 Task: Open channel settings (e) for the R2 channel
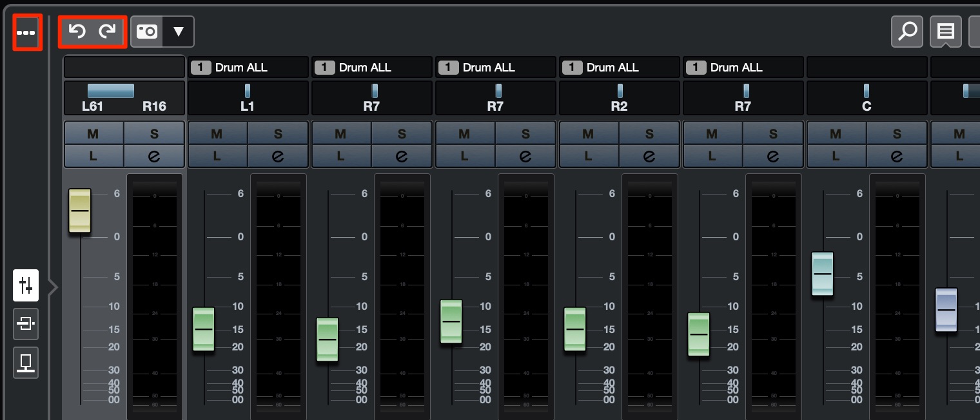pyautogui.click(x=649, y=156)
